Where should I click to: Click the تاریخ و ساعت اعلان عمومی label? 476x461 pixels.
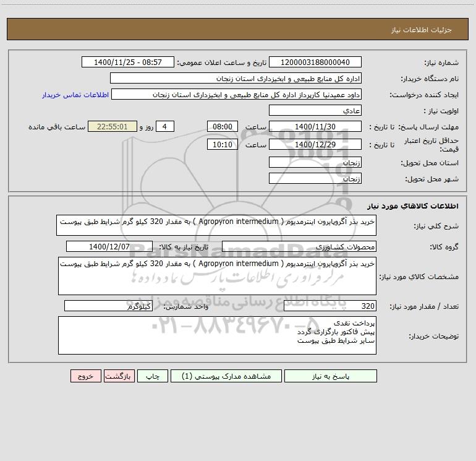tap(222, 62)
